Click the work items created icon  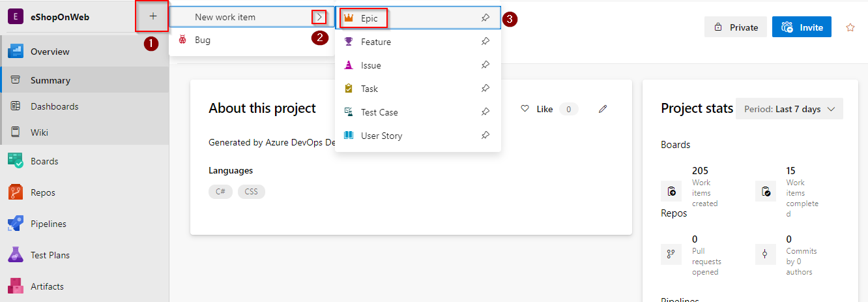tap(671, 192)
